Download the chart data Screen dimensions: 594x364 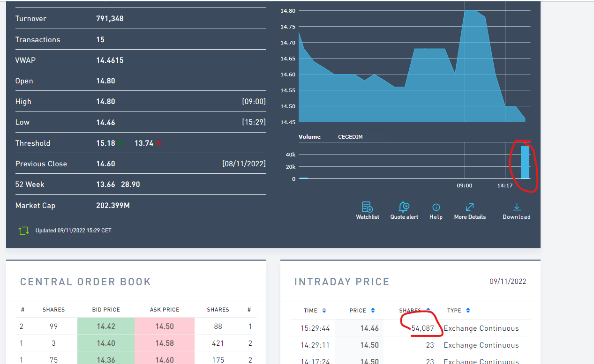(x=516, y=207)
